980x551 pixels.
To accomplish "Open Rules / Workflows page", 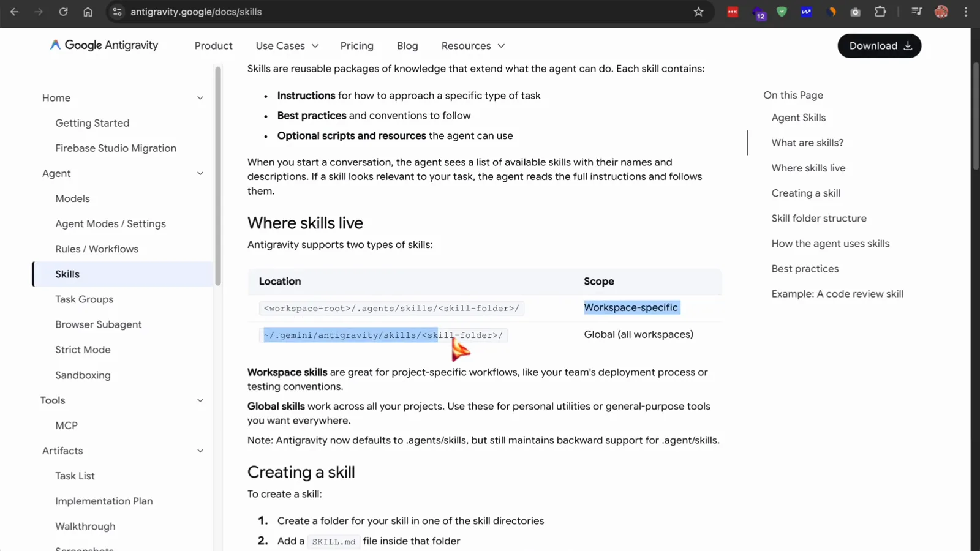I will click(97, 249).
